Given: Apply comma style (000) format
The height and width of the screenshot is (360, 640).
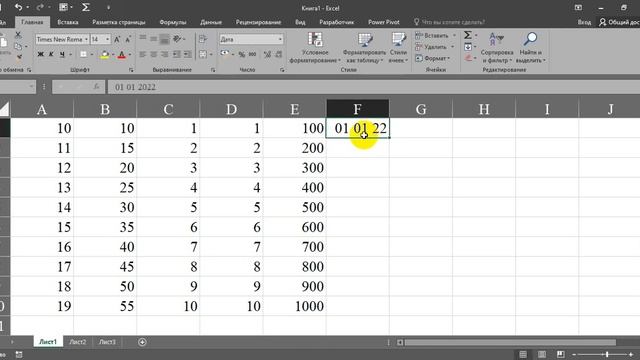Looking at the screenshot, I should tap(252, 54).
